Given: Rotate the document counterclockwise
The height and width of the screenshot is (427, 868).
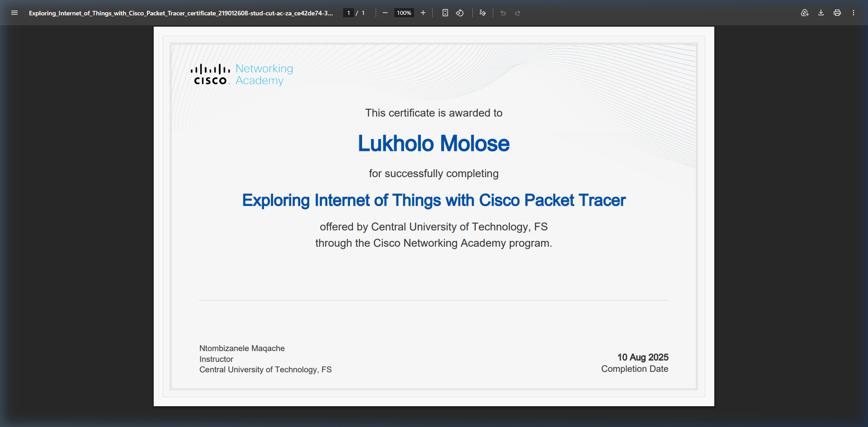Looking at the screenshot, I should pyautogui.click(x=460, y=13).
